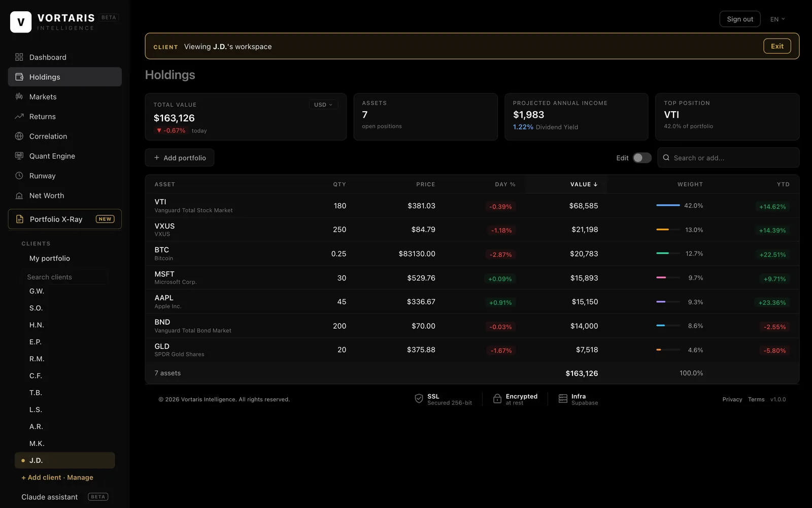Click into the Search clients field
The width and height of the screenshot is (812, 508).
pyautogui.click(x=65, y=277)
